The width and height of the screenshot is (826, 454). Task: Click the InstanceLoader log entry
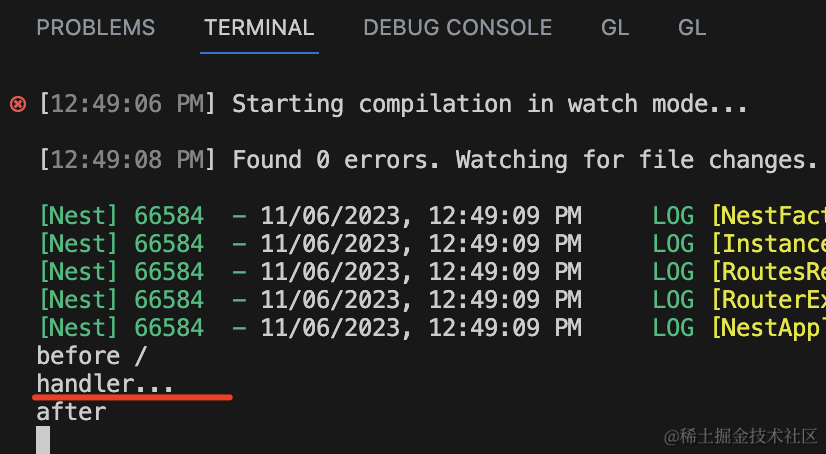767,244
